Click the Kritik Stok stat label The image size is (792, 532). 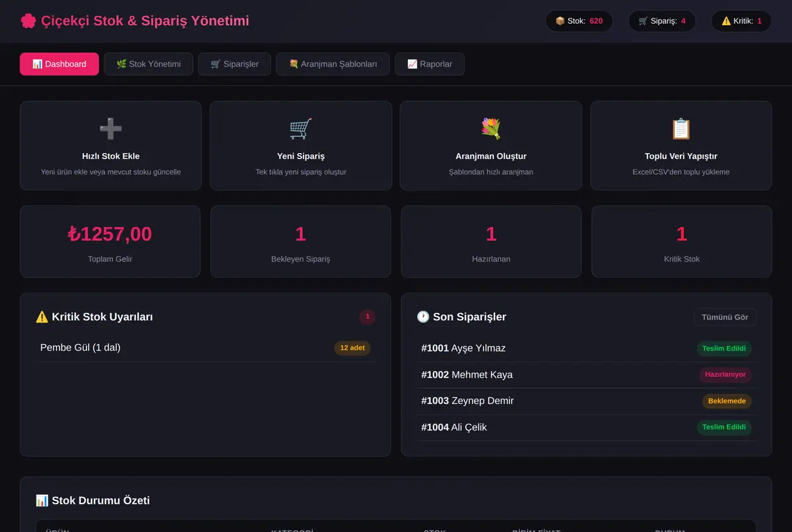[x=682, y=259]
